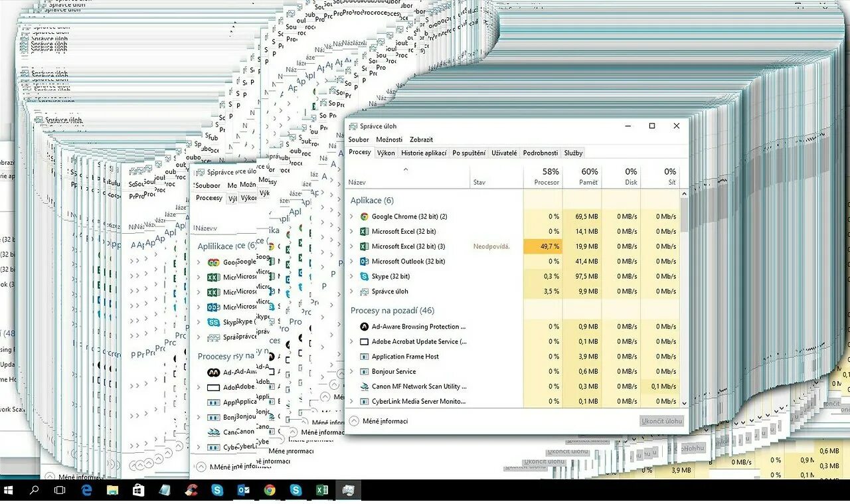This screenshot has width=850, height=504.
Task: Open the Soubor menu
Action: [x=359, y=139]
